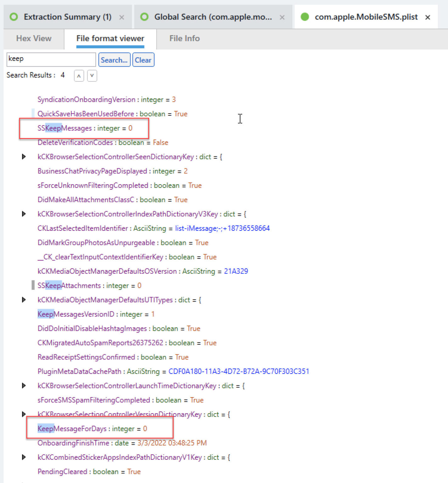Viewport: 448px width, 483px height.
Task: Select the com.apple.MobileSMS.plist tab
Action: pos(366,17)
